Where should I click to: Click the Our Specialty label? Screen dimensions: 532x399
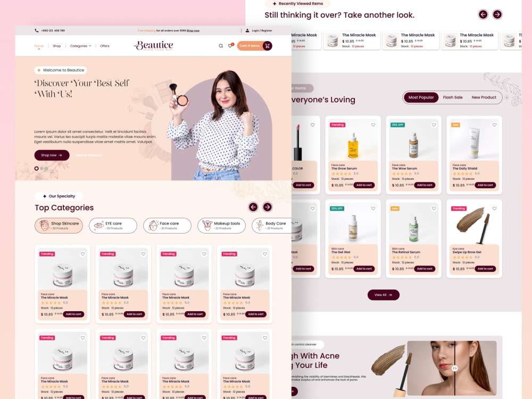[59, 196]
